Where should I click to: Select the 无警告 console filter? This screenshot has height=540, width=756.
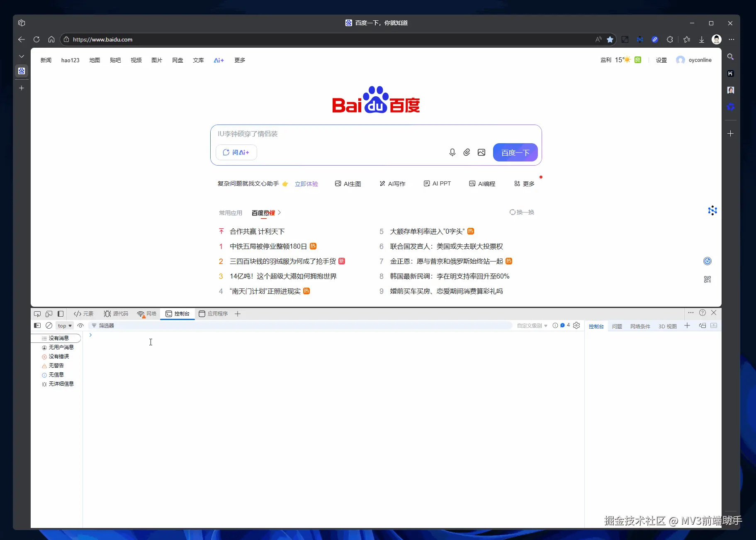pos(53,366)
